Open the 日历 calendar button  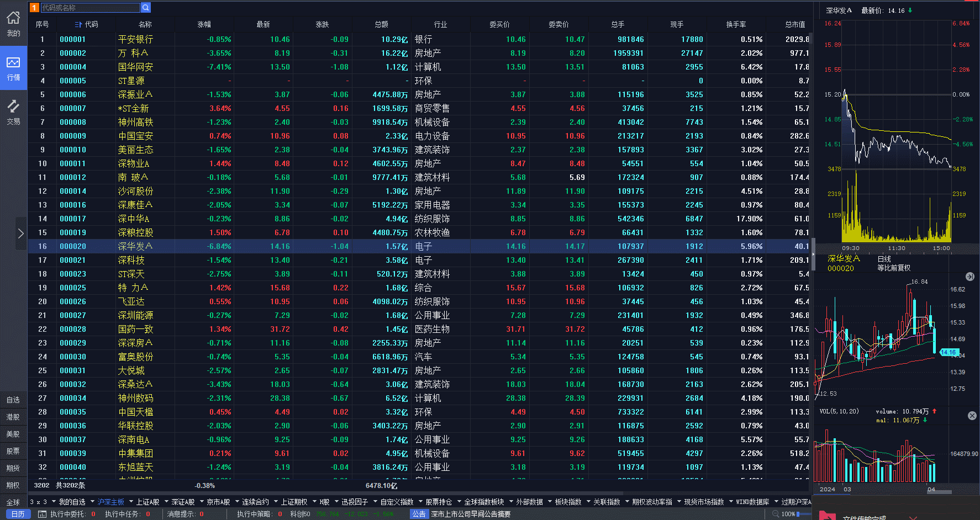[18, 514]
